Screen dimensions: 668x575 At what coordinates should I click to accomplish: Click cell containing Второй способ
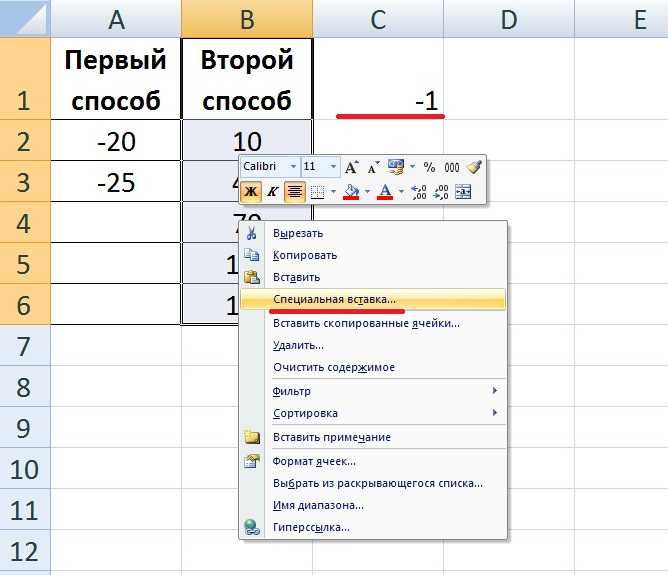[247, 79]
